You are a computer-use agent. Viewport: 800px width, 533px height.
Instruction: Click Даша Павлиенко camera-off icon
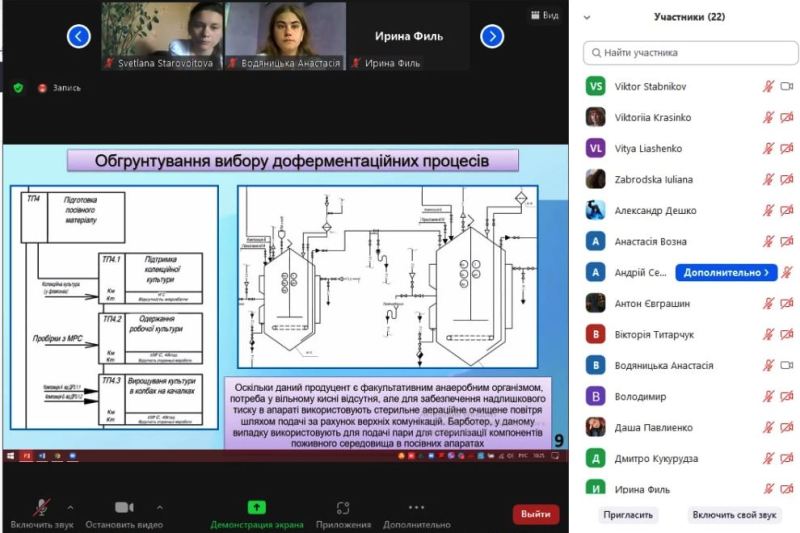tap(787, 427)
